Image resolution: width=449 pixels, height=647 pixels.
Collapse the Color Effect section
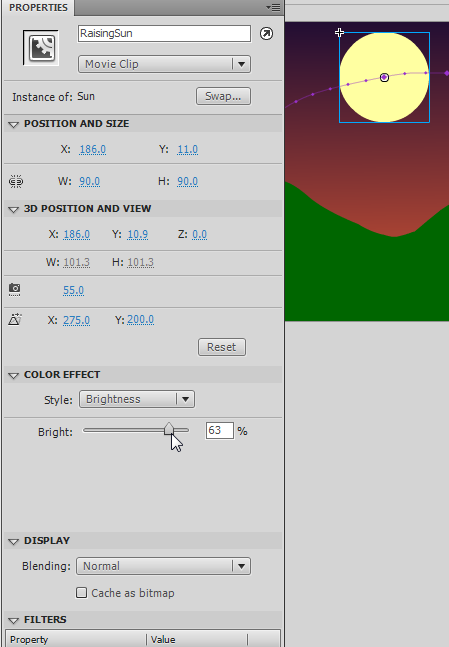pyautogui.click(x=13, y=375)
